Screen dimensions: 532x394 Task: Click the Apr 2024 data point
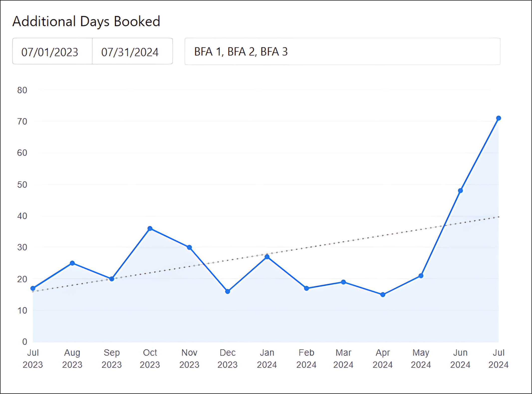383,295
